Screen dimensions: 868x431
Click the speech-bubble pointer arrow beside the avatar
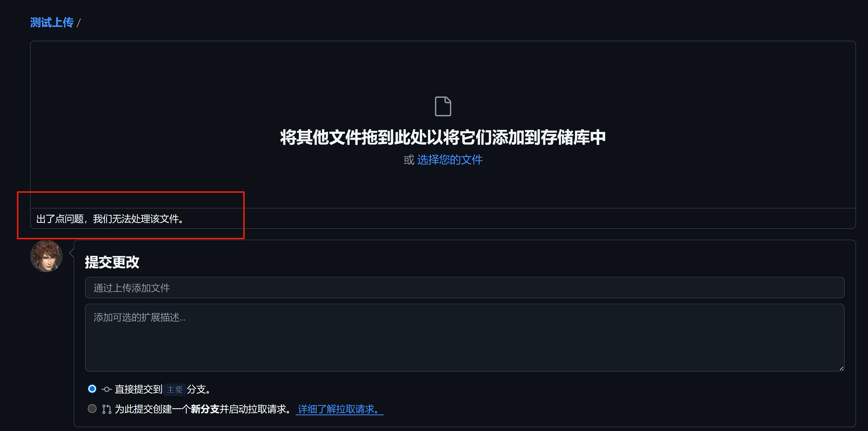[x=71, y=252]
